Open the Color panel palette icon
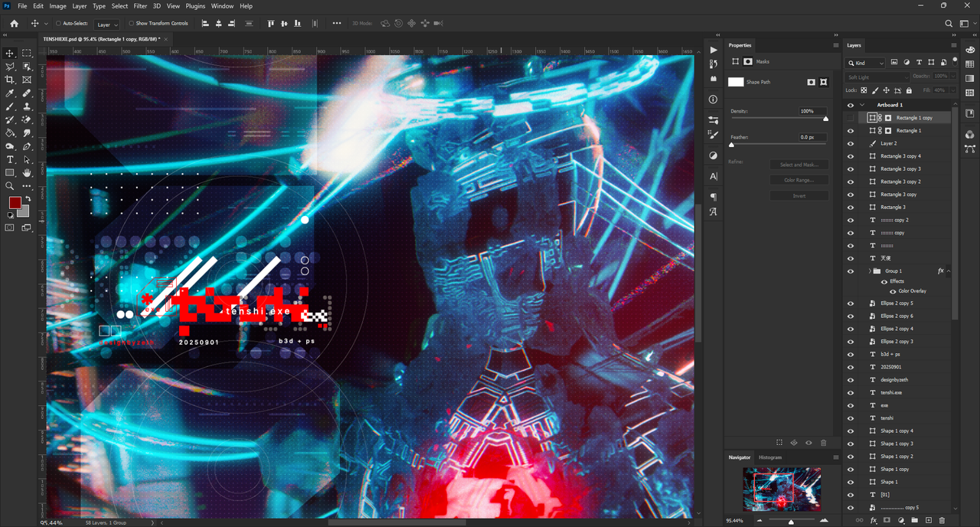This screenshot has height=527, width=980. tap(970, 50)
